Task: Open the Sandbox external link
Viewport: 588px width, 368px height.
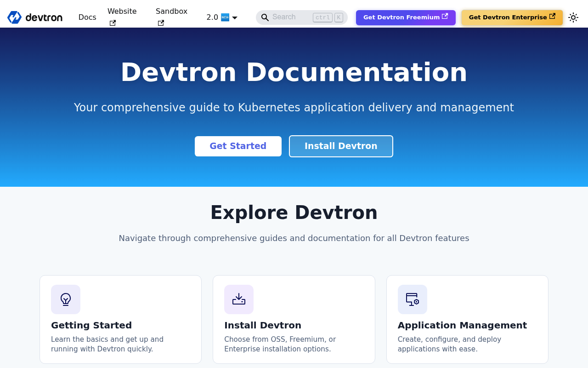Action: pyautogui.click(x=171, y=17)
